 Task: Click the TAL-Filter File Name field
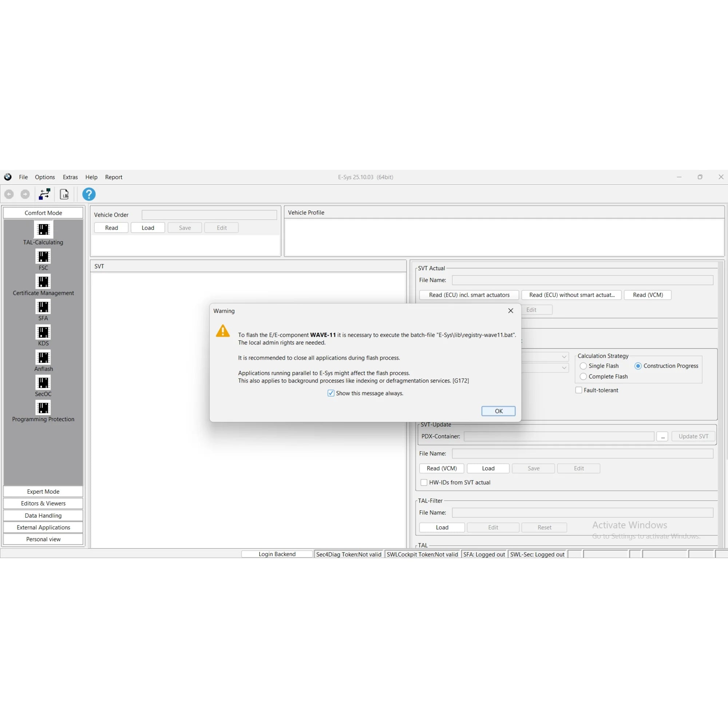tap(582, 513)
